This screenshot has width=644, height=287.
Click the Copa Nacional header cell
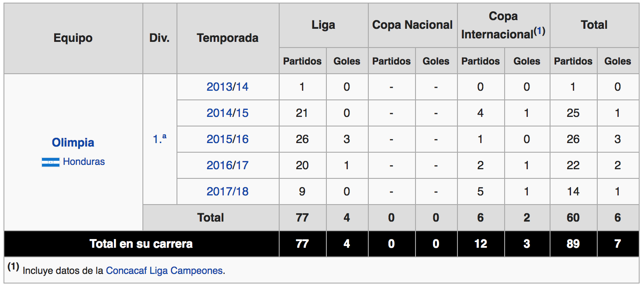click(x=413, y=25)
